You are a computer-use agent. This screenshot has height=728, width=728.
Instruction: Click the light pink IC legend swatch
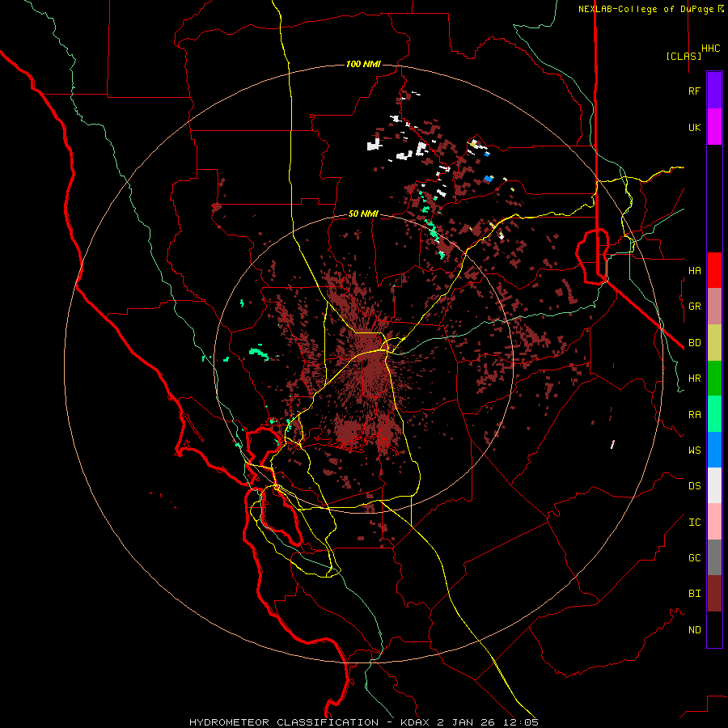(714, 522)
